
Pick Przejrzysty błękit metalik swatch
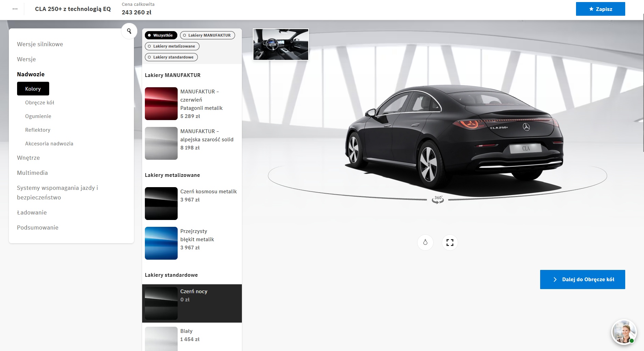(x=161, y=243)
